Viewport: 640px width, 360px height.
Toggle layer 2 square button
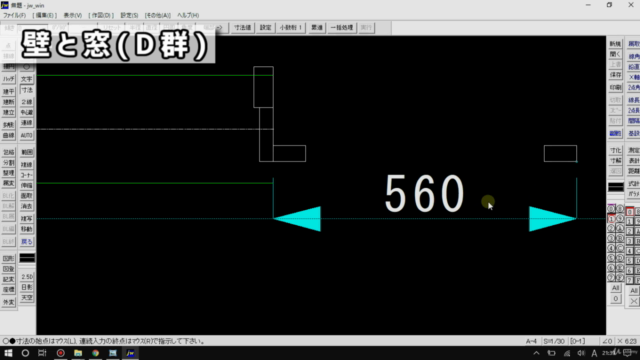630,231
